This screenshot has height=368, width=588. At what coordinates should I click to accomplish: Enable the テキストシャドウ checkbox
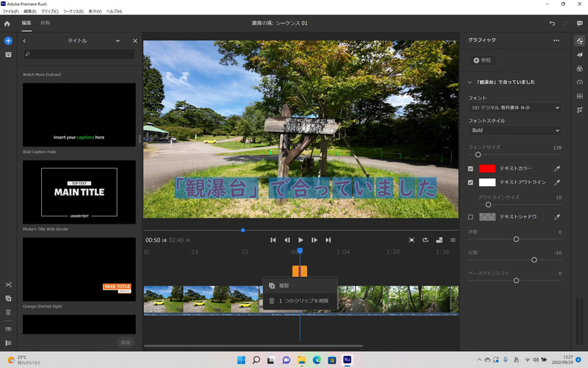click(x=471, y=217)
